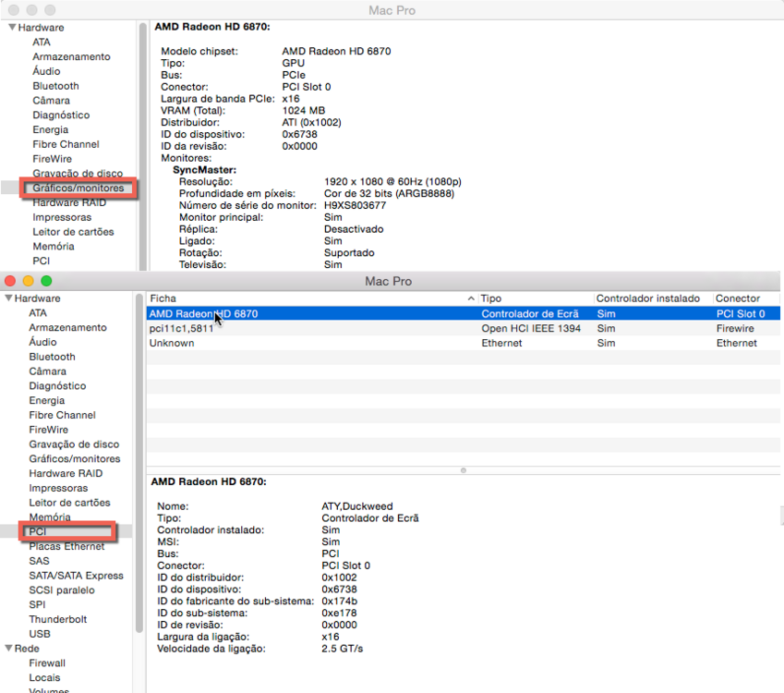The width and height of the screenshot is (784, 693).
Task: Click the sort arrow on the Ficha column
Action: tap(471, 298)
